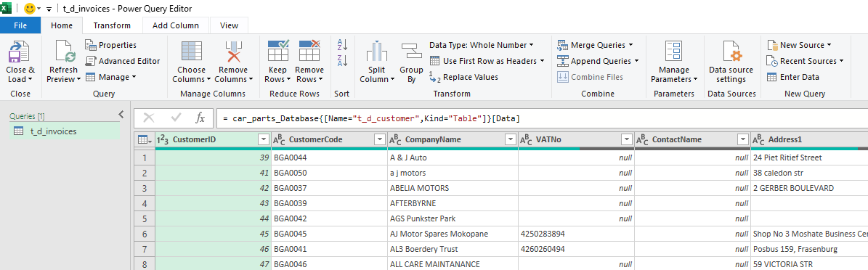The width and height of the screenshot is (868, 270).
Task: Open CustomerCode column filter dropdown
Action: click(x=380, y=140)
